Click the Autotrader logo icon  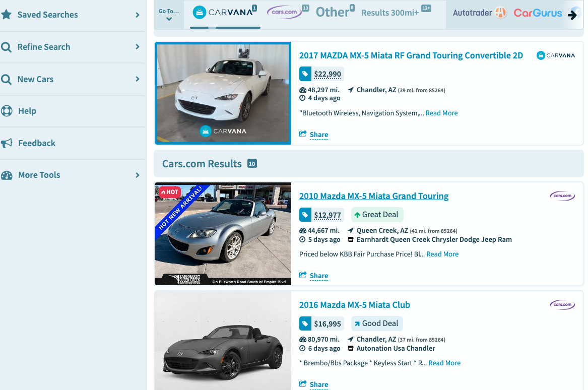tap(501, 13)
